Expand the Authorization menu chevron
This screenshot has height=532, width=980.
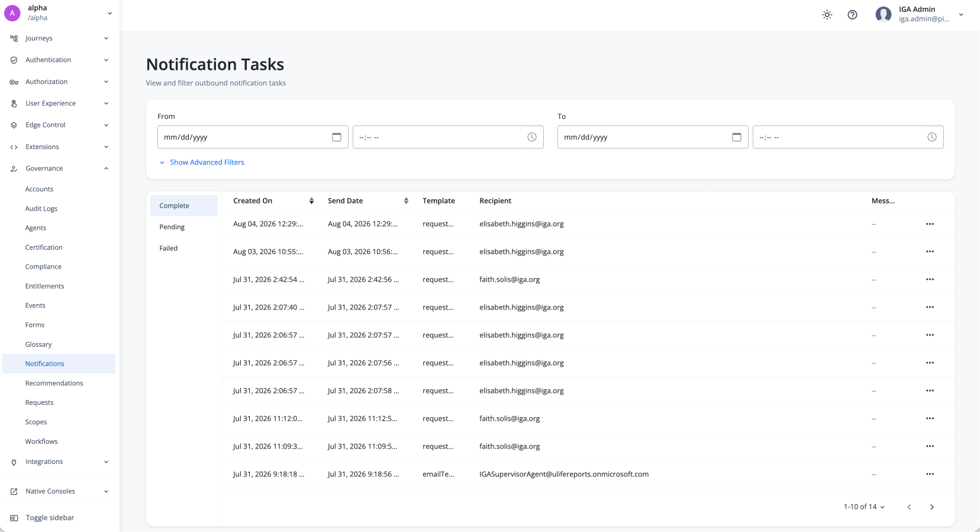tap(107, 82)
